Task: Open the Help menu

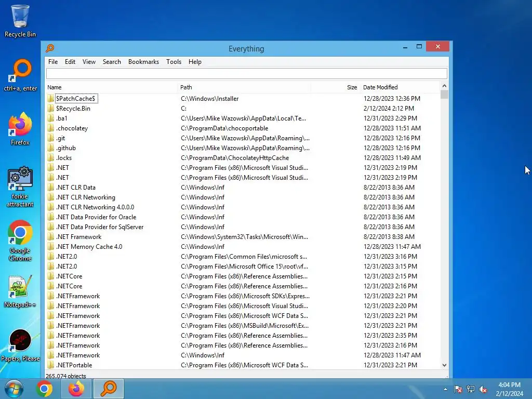Action: (x=195, y=62)
